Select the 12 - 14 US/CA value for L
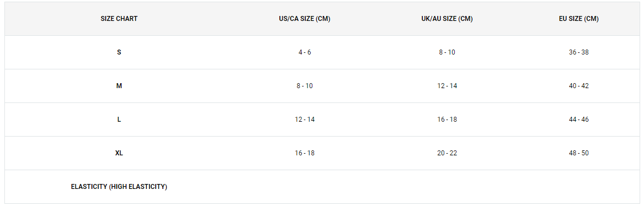This screenshot has width=644, height=206. pos(305,120)
